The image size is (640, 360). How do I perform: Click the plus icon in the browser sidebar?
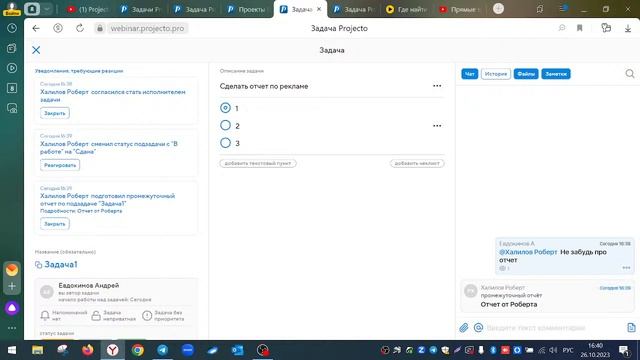(12, 286)
